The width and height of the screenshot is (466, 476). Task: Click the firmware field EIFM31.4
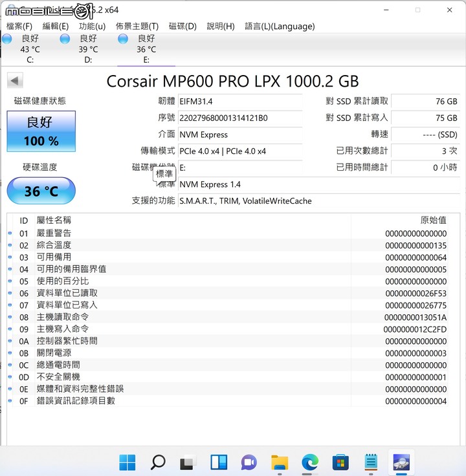point(240,102)
